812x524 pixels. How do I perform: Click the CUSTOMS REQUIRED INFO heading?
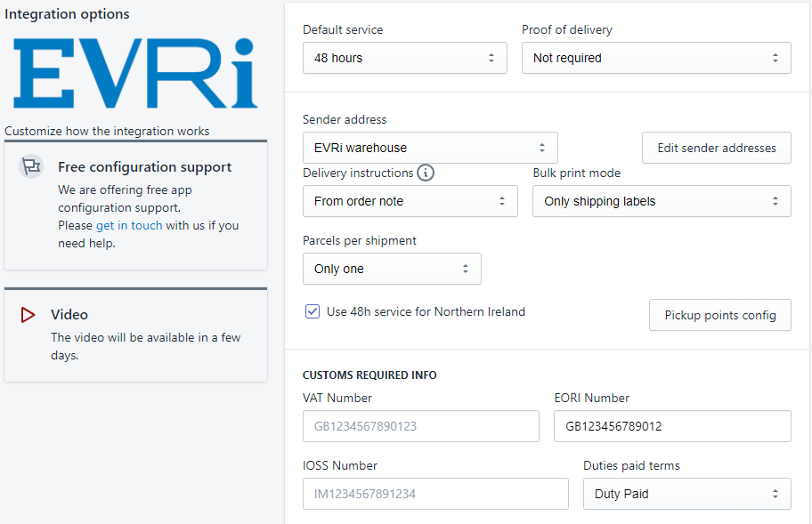tap(369, 375)
